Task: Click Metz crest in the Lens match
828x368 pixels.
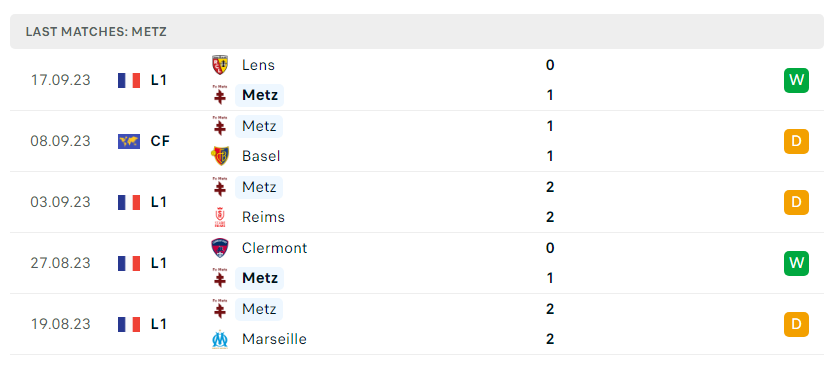Action: [x=220, y=96]
